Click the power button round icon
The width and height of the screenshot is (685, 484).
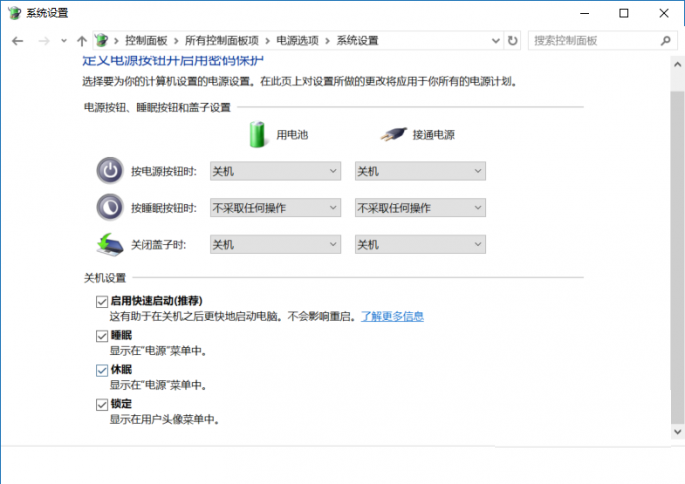[x=110, y=170]
